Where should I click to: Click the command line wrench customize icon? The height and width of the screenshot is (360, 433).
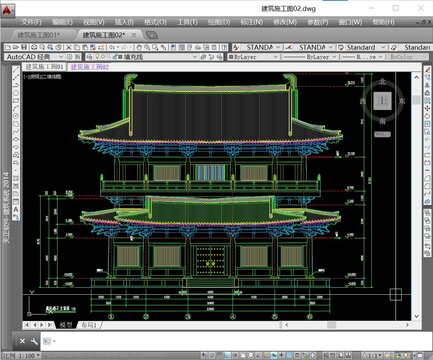(34, 341)
